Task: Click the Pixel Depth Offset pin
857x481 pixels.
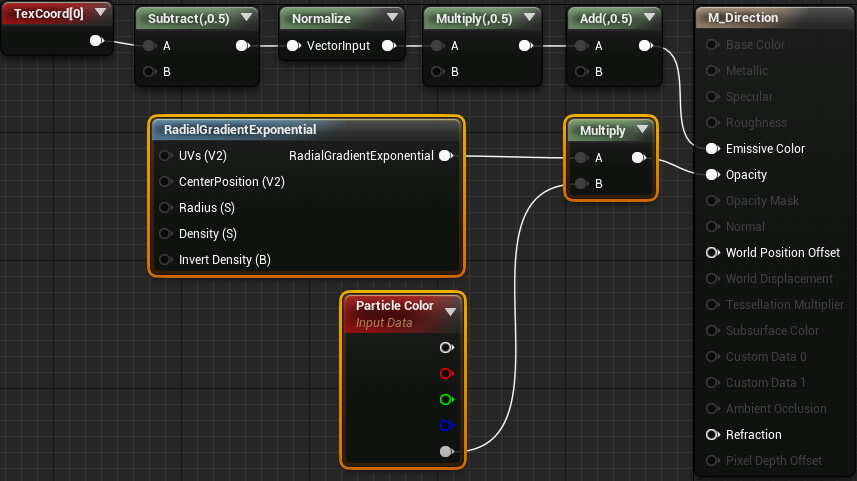Action: [x=712, y=461]
